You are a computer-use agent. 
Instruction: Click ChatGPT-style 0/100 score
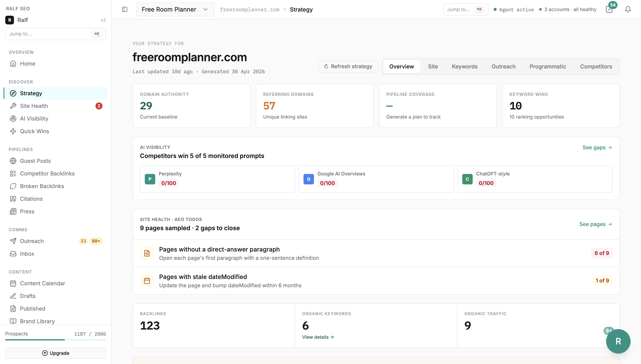coord(486,183)
